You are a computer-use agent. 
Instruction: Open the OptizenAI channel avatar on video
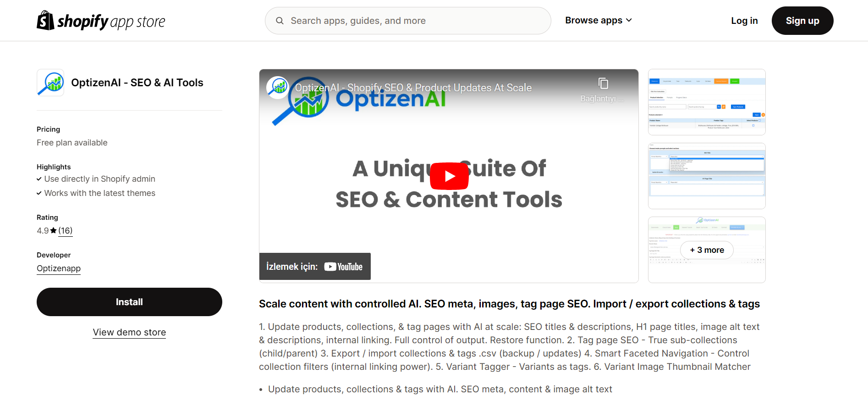pos(278,87)
